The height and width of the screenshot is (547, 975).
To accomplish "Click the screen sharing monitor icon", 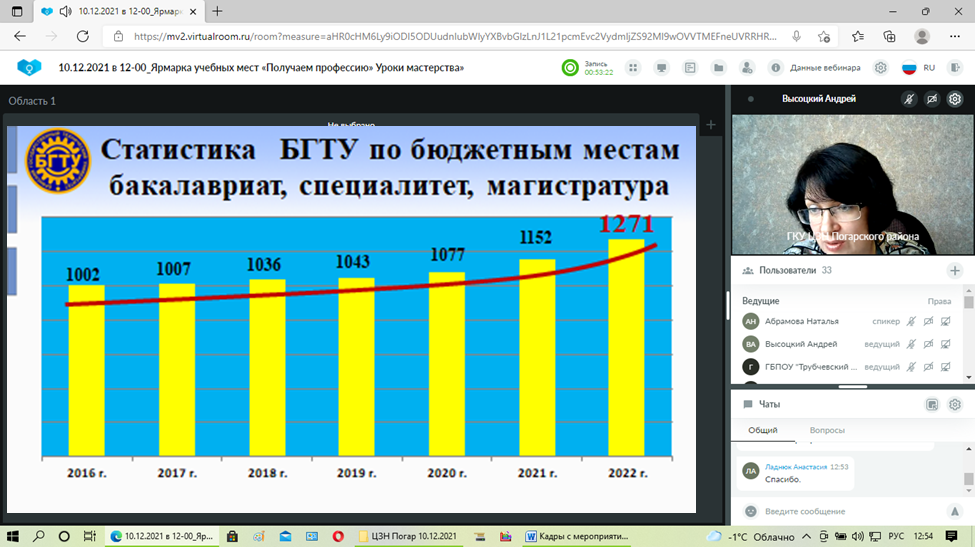I will 662,68.
